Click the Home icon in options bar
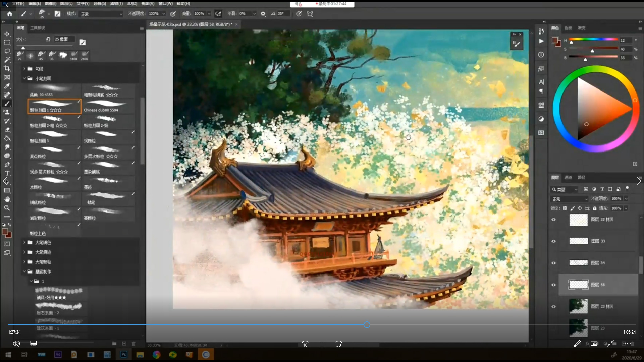 pyautogui.click(x=10, y=14)
